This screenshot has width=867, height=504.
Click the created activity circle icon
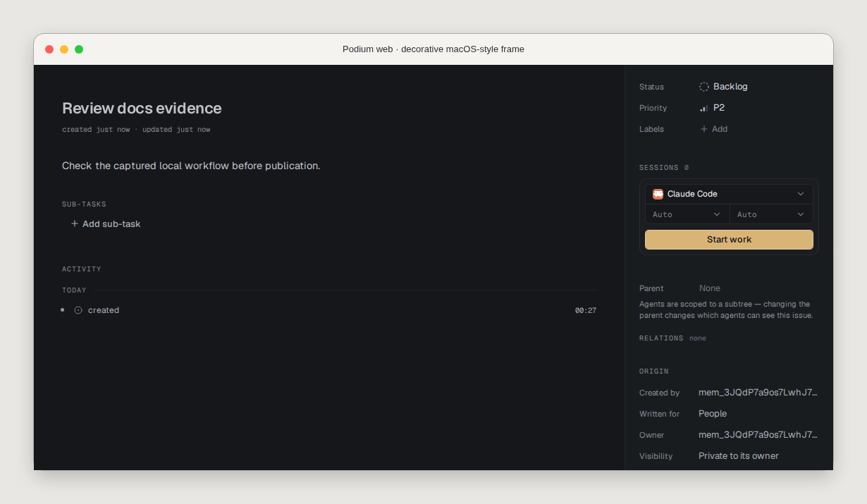[x=78, y=310]
